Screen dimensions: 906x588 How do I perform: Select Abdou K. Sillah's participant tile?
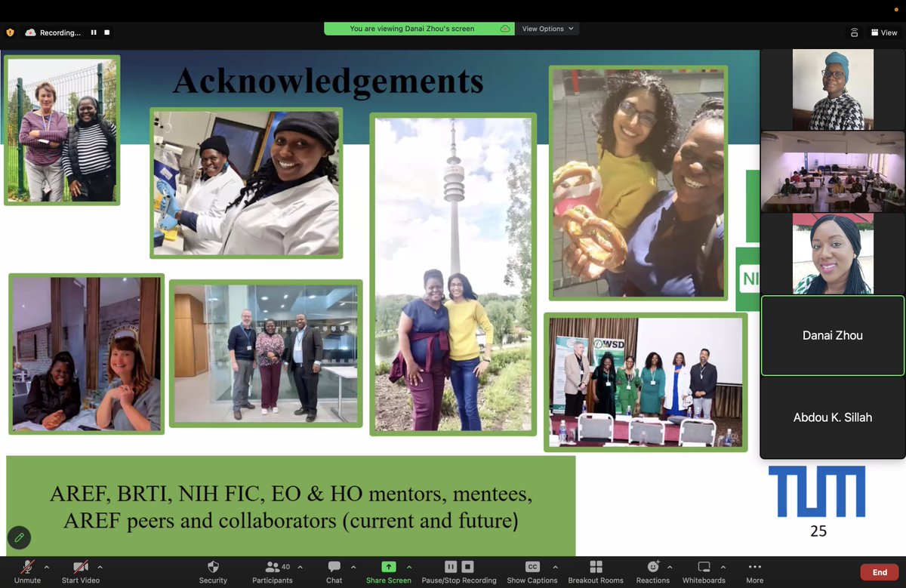pyautogui.click(x=832, y=417)
